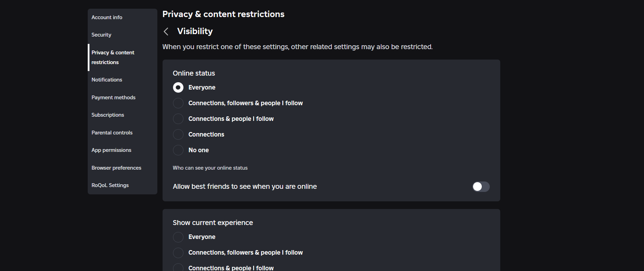This screenshot has height=271, width=644.
Task: Go to Notifications settings
Action: (x=107, y=80)
